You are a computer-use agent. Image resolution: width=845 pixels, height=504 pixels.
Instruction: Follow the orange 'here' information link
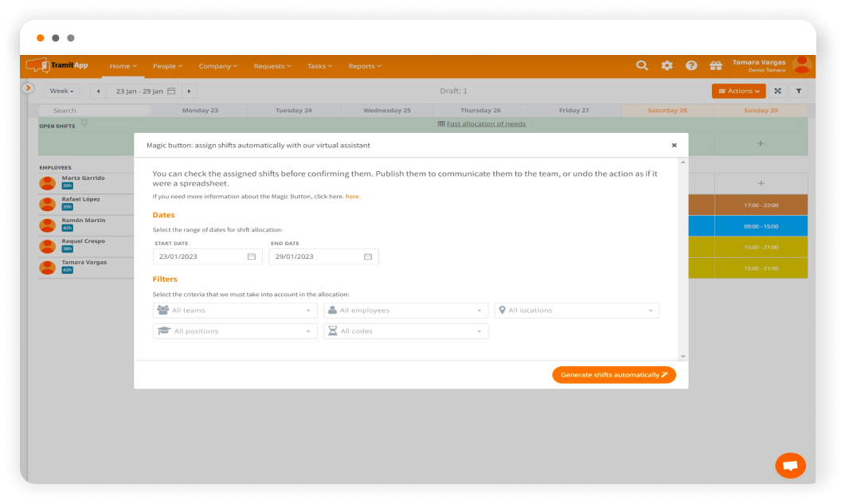pos(353,197)
